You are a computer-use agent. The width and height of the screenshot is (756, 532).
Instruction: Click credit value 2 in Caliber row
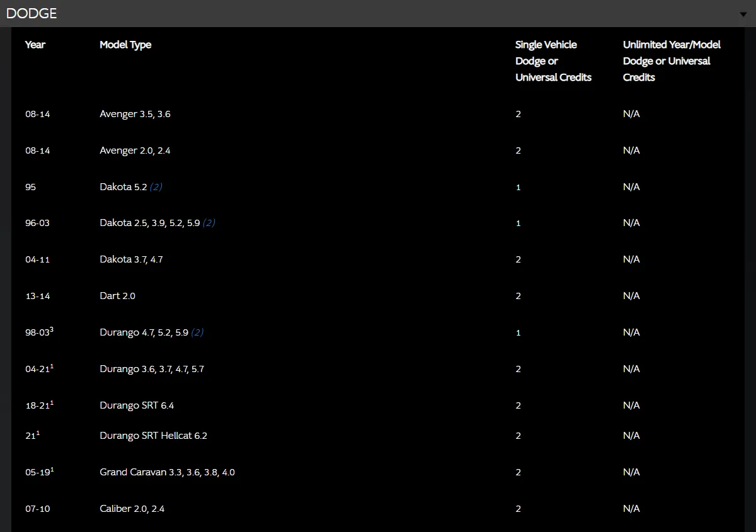tap(518, 509)
